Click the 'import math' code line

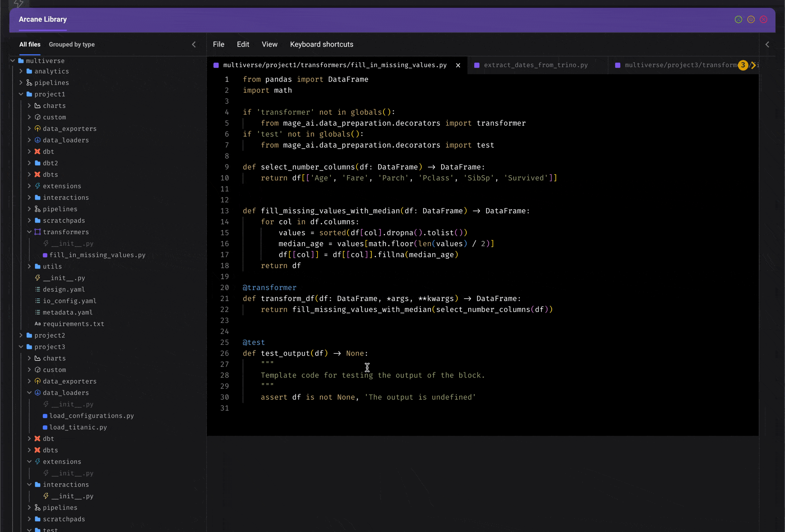coord(267,90)
